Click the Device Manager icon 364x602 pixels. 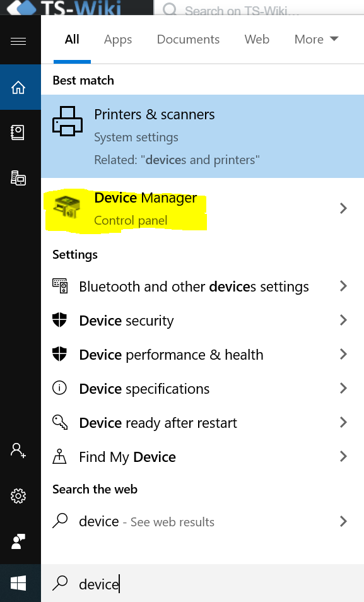[67, 208]
